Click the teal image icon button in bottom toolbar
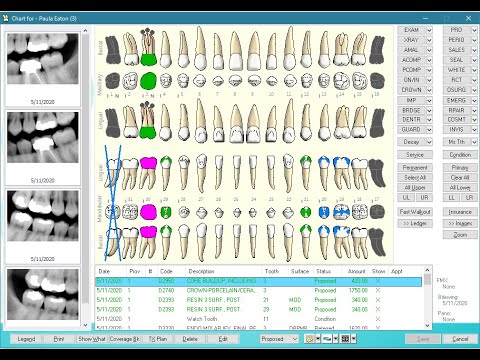Screen dimensions: 480x360 [x=327, y=339]
